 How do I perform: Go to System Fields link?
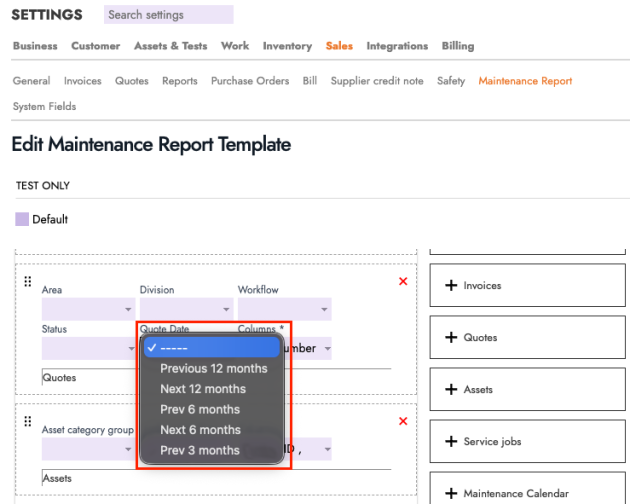point(44,106)
